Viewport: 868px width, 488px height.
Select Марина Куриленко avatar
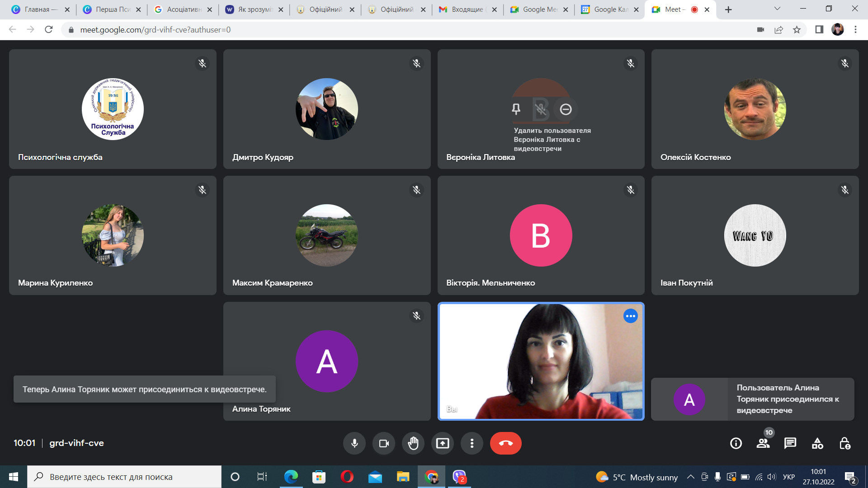113,235
